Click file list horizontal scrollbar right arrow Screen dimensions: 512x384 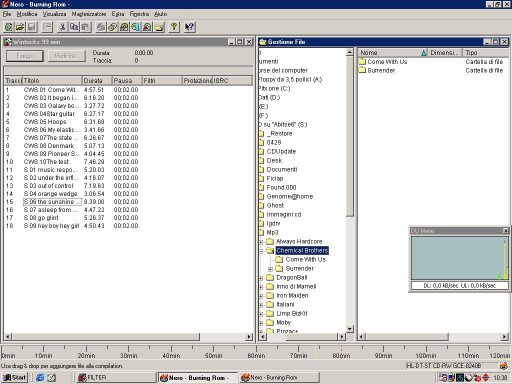tap(505, 337)
